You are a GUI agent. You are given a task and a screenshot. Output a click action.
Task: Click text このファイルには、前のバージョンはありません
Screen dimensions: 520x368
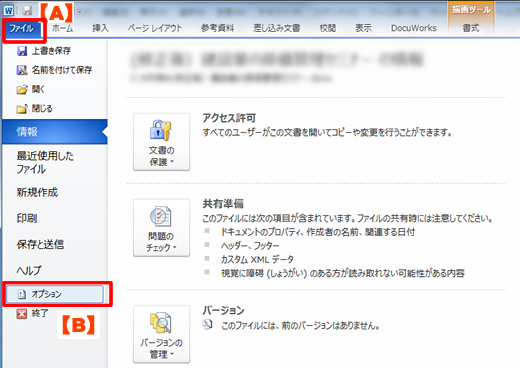tap(300, 325)
